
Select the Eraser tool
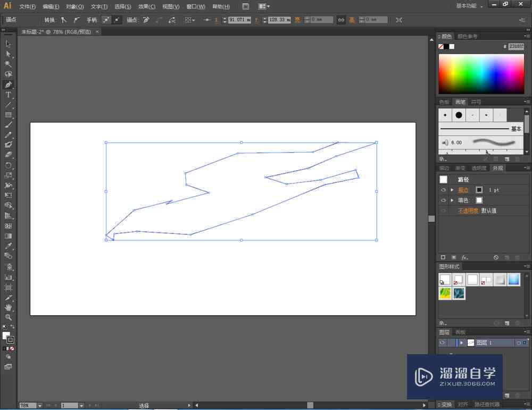coord(8,155)
